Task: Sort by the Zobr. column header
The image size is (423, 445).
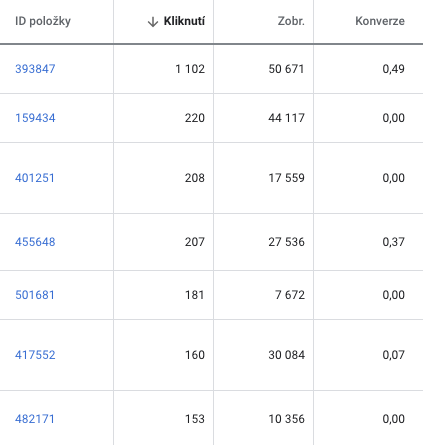Action: click(291, 21)
